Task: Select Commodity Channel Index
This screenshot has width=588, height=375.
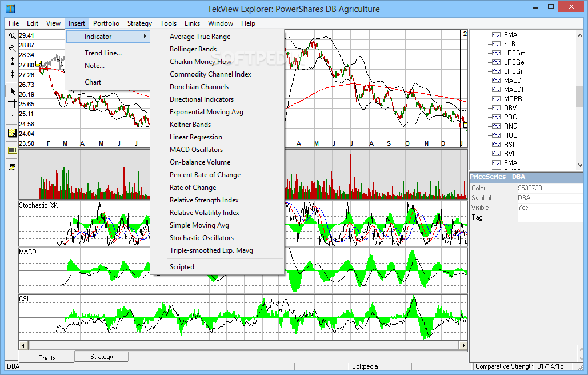Action: click(x=217, y=74)
